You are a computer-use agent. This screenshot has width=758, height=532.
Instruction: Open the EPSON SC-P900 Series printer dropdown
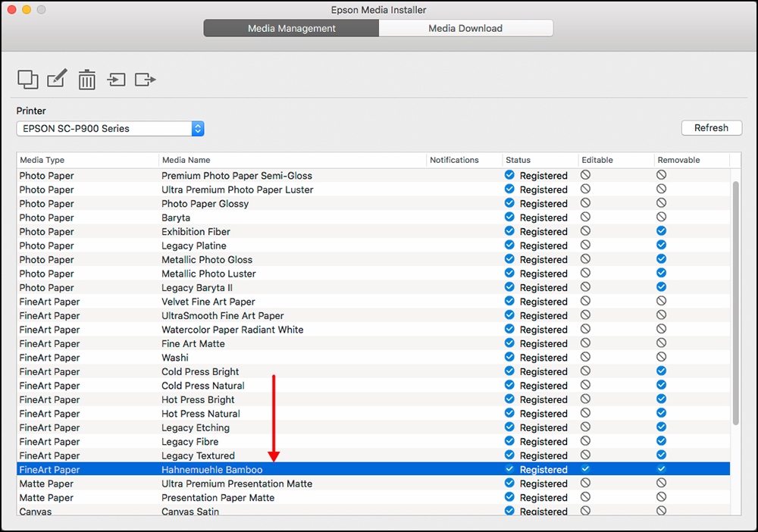(x=110, y=129)
